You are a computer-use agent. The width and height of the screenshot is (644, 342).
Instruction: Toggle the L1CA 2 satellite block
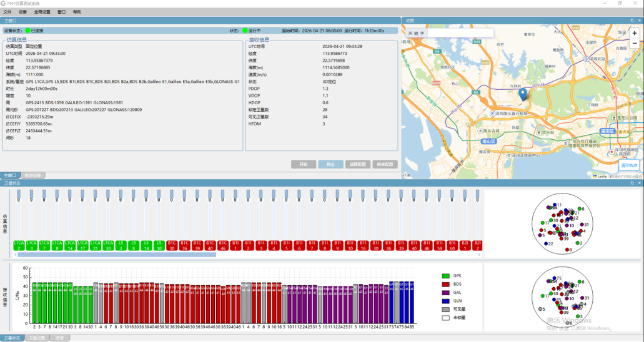tap(19, 245)
